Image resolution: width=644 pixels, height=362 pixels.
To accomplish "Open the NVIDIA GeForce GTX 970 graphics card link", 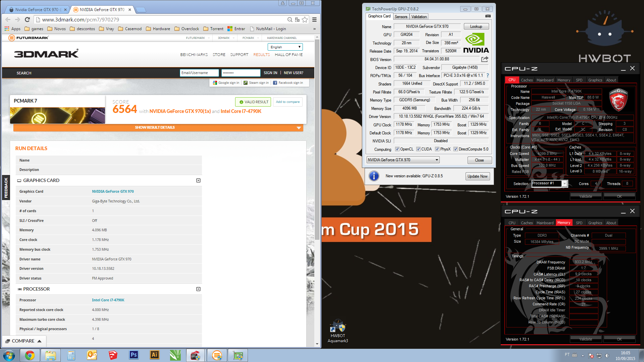I will (113, 191).
